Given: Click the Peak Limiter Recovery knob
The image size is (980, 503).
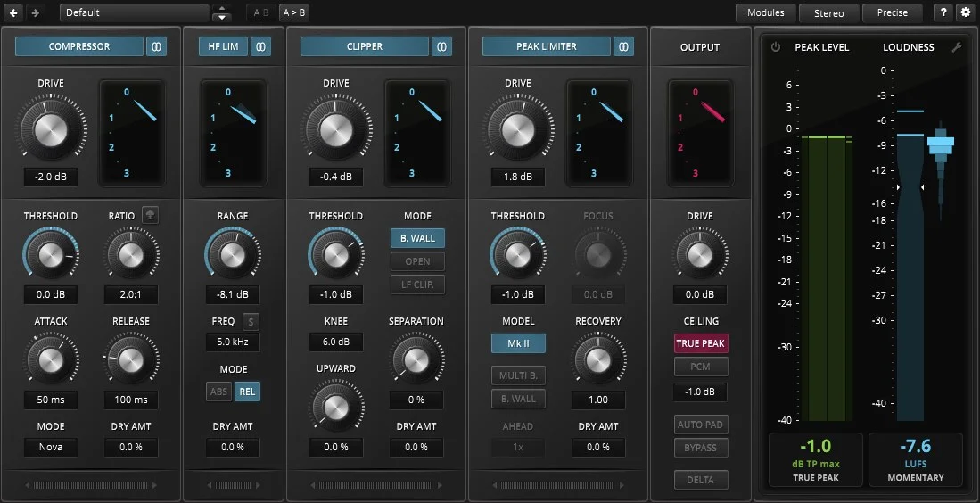Looking at the screenshot, I should click(x=598, y=359).
